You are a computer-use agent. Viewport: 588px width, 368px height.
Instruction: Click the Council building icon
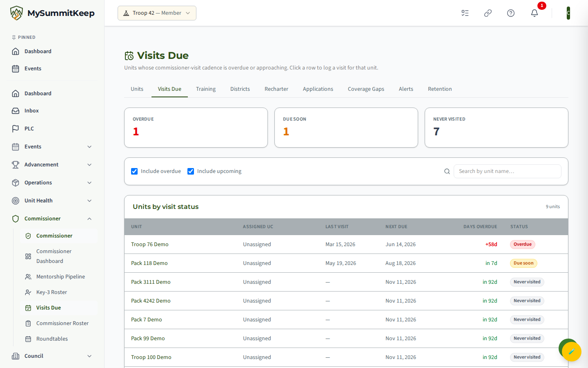pos(16,356)
